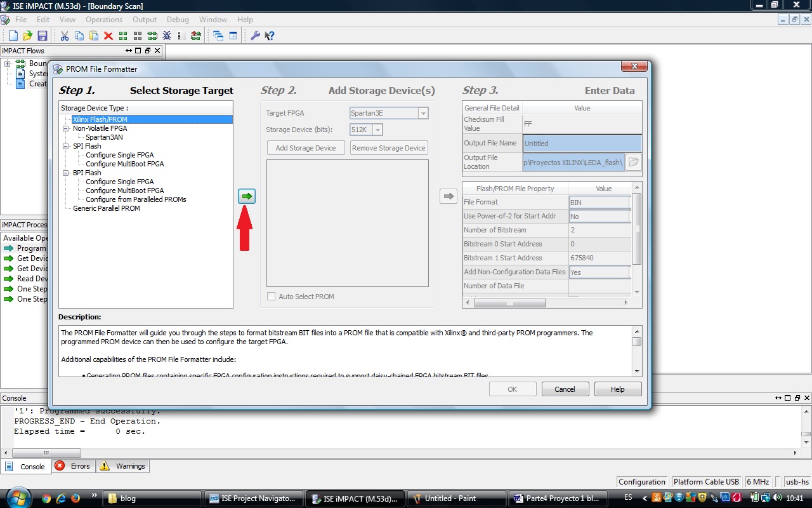Click the Cut scissors toolbar icon
The height and width of the screenshot is (508, 812).
coord(64,36)
